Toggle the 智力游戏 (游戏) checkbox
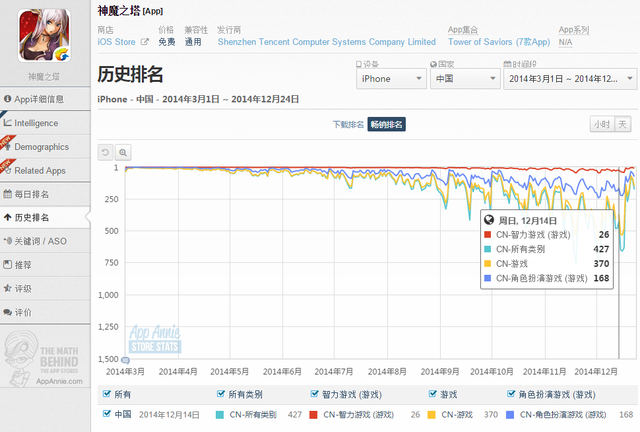The height and width of the screenshot is (432, 640). click(314, 394)
